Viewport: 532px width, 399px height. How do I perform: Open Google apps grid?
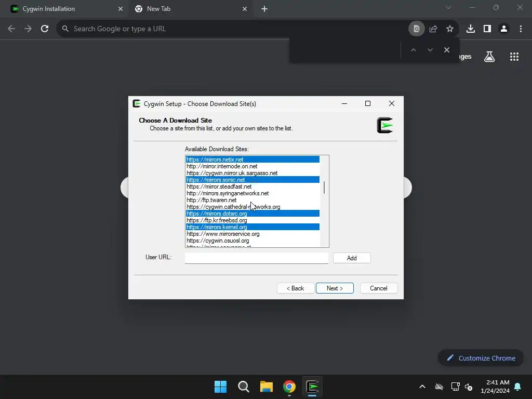point(514,57)
